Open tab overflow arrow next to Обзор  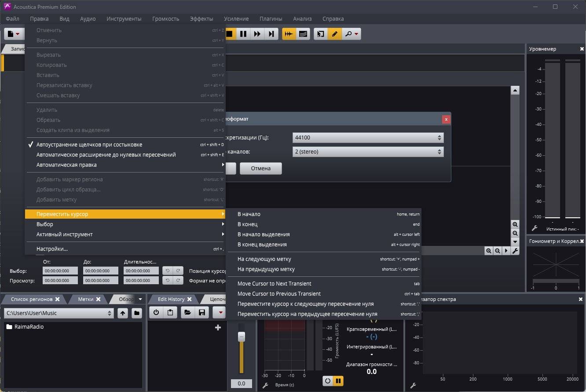[x=140, y=299]
